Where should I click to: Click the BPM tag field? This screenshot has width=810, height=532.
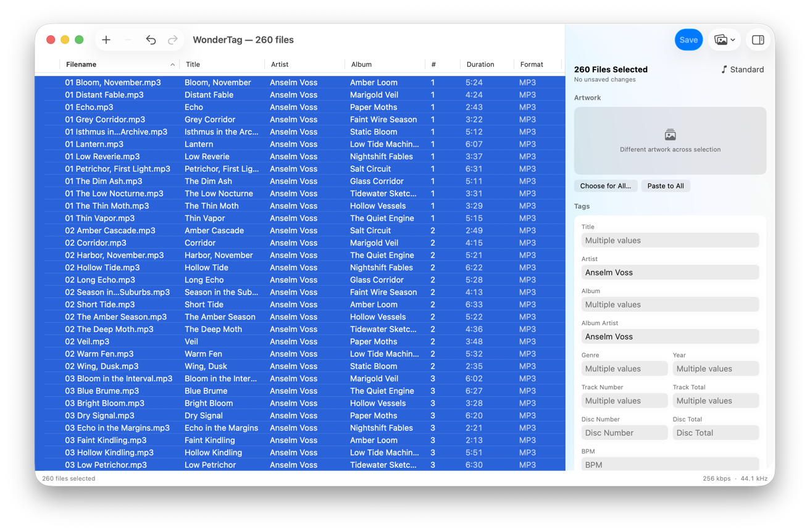(x=670, y=464)
